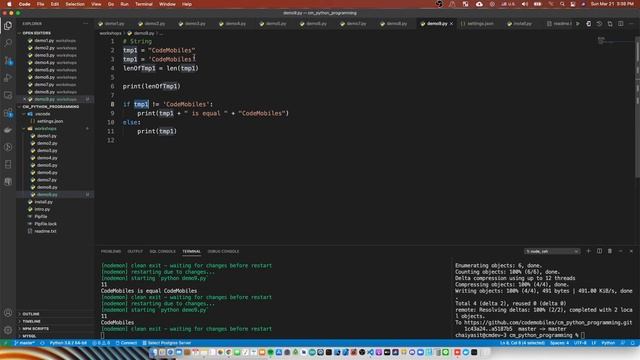Open notifications bell in status bar

[x=633, y=343]
